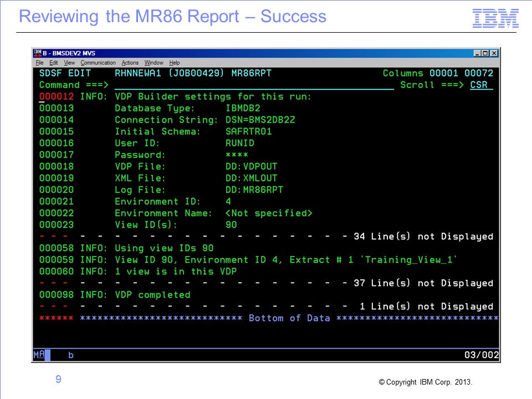This screenshot has height=399, width=532.
Task: Click the '34 Line(s) not Displayed' message
Action: 423,237
